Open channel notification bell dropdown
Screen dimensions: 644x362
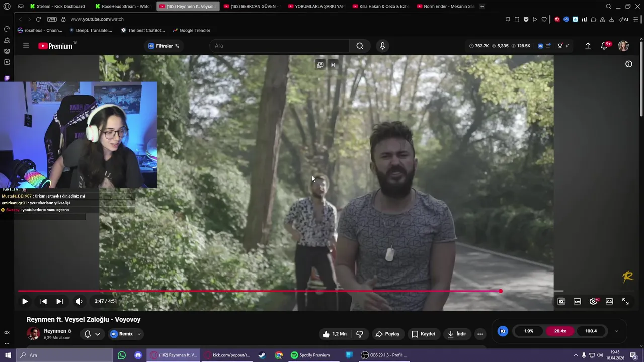click(x=92, y=334)
